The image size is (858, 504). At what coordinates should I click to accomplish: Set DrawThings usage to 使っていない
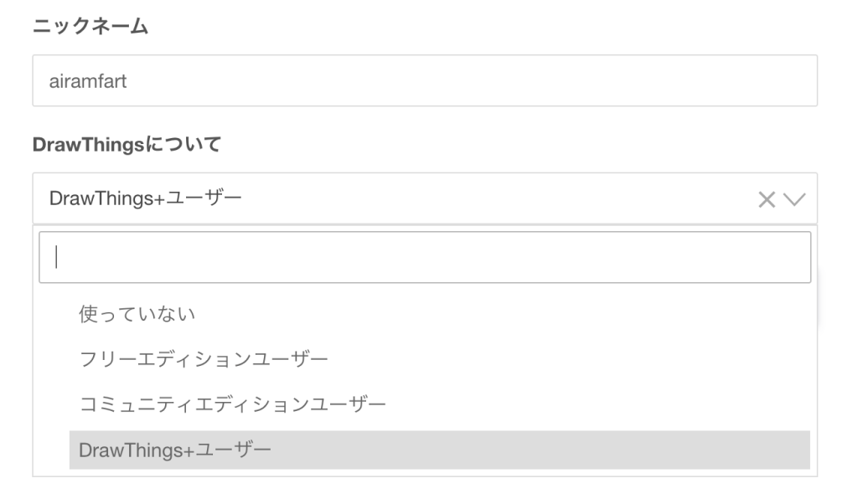(x=137, y=315)
